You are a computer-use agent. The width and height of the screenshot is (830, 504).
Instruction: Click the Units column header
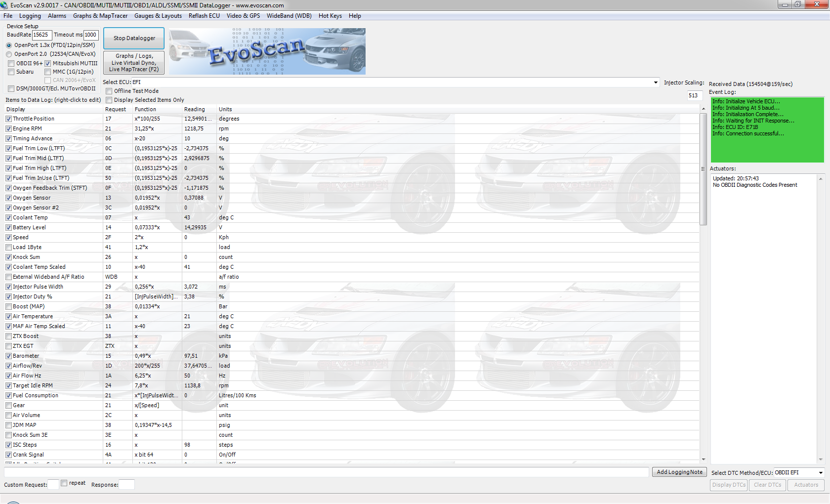coord(458,109)
